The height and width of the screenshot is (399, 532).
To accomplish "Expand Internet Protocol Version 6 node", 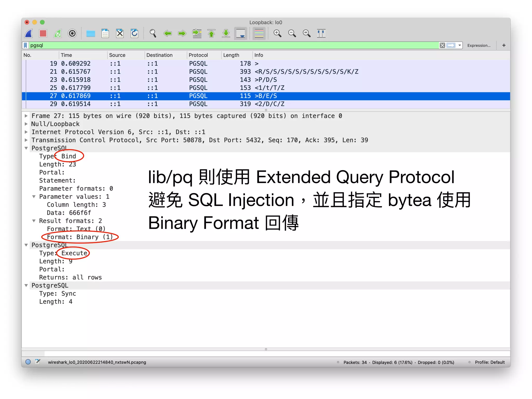I will point(26,132).
